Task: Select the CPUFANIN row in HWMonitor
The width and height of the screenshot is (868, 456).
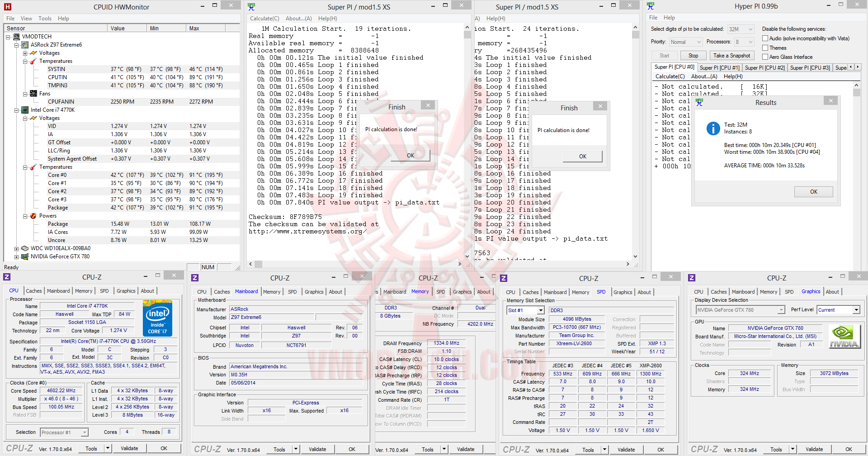Action: [122, 102]
